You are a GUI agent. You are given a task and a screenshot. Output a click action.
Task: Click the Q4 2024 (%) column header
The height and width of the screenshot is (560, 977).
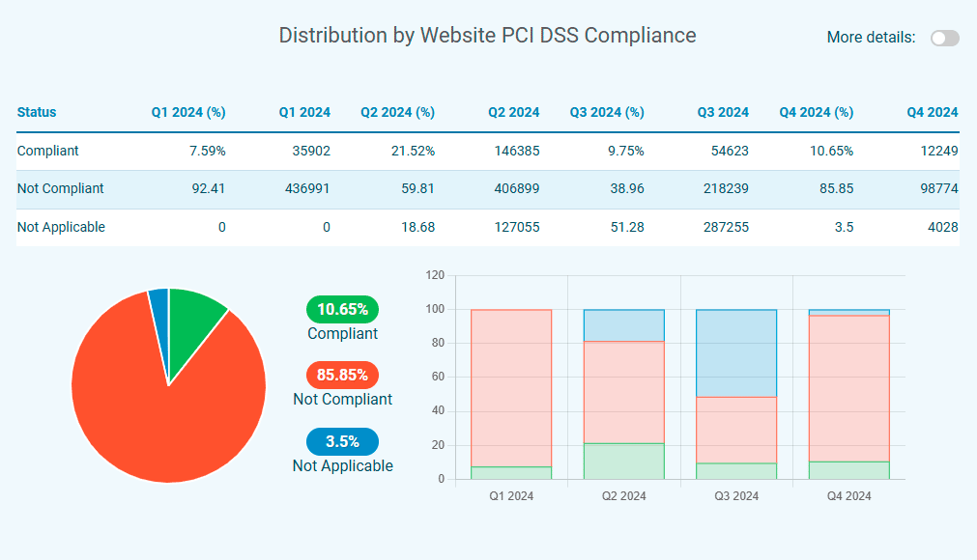[816, 112]
